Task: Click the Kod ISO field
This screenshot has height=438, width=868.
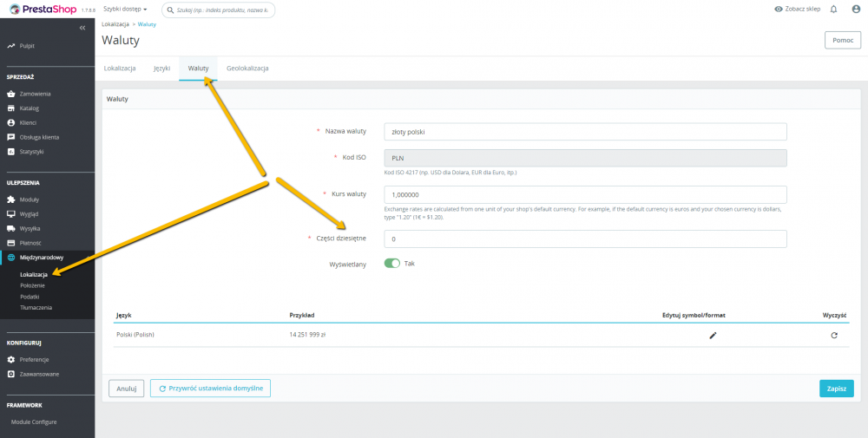Action: coord(585,158)
